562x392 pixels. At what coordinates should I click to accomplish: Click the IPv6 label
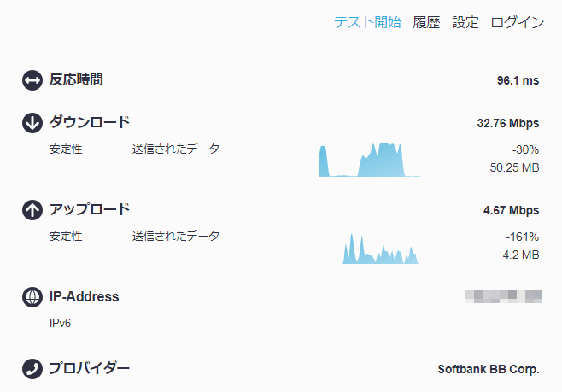[60, 323]
